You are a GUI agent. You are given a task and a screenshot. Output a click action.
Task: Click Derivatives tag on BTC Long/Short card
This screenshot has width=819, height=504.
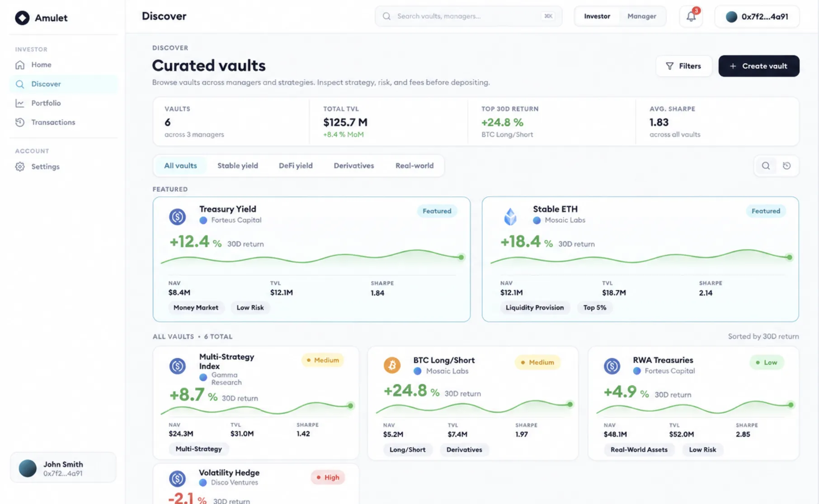coord(464,450)
